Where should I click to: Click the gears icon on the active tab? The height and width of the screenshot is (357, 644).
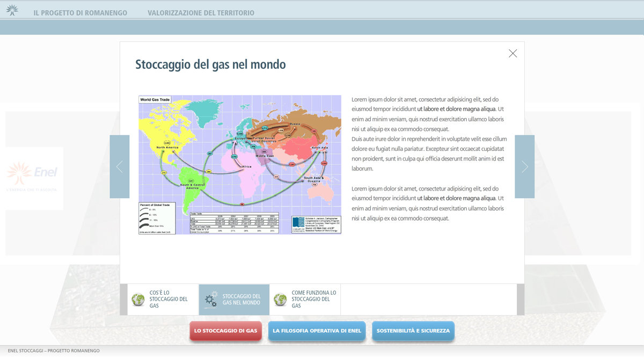(x=211, y=300)
